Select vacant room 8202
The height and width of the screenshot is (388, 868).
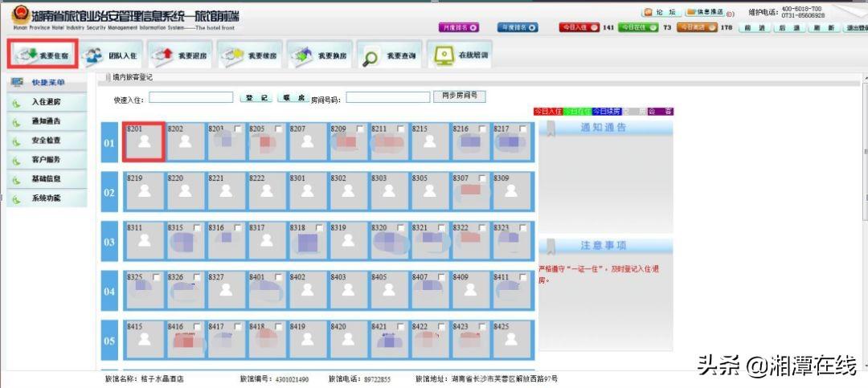tap(185, 141)
